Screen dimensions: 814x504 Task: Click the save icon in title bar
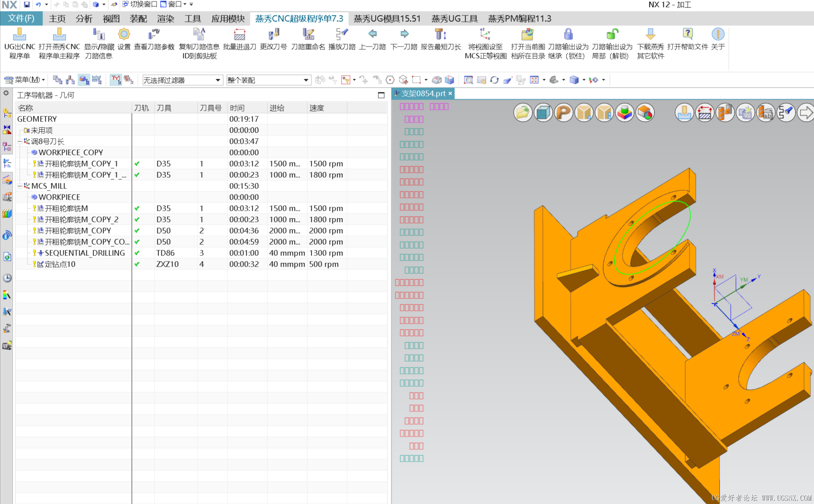coord(27,4)
